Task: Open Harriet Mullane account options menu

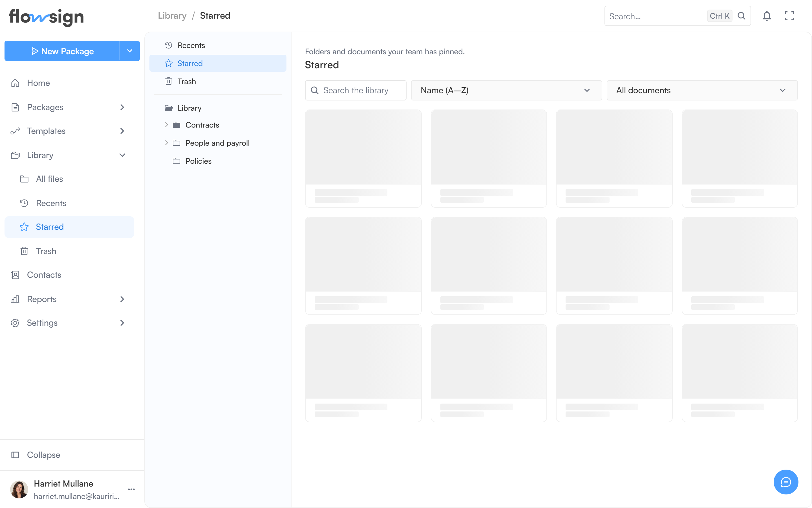Action: click(132, 489)
